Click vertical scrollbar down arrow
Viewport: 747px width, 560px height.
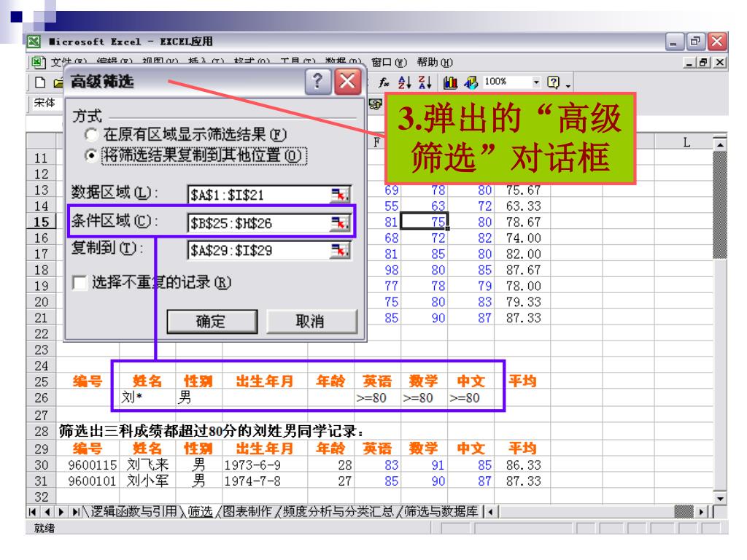click(x=720, y=499)
